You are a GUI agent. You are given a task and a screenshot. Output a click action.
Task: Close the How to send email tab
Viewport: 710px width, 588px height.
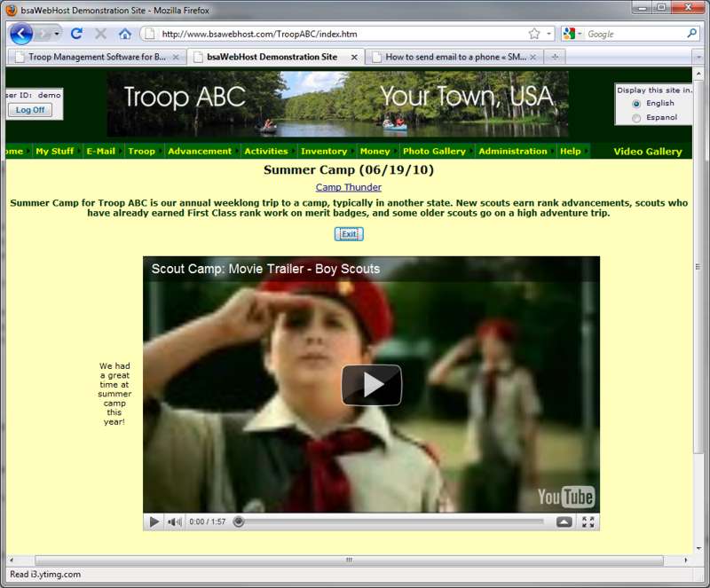pyautogui.click(x=533, y=57)
